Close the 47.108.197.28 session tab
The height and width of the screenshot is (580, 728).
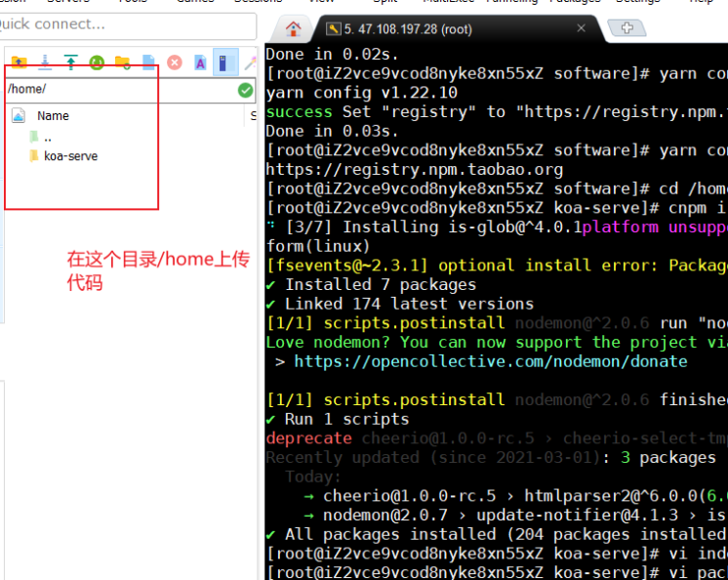pos(581,28)
